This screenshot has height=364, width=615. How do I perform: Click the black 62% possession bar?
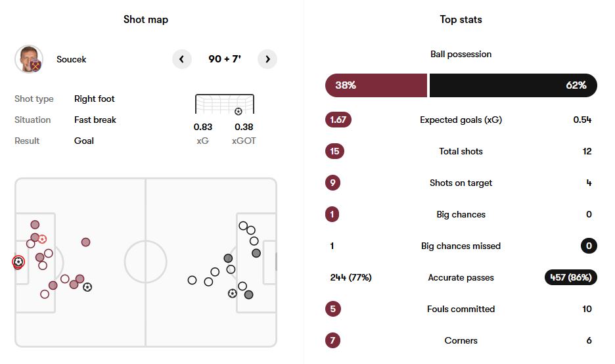point(513,85)
